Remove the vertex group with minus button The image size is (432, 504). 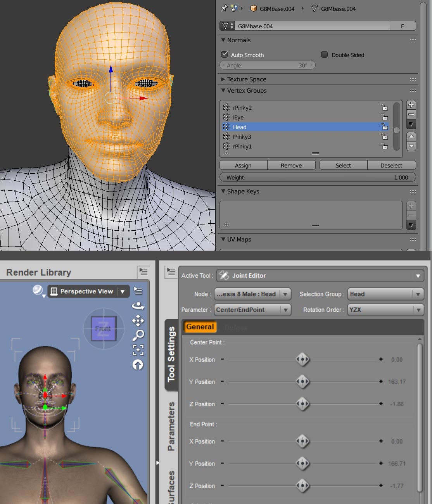pos(411,115)
